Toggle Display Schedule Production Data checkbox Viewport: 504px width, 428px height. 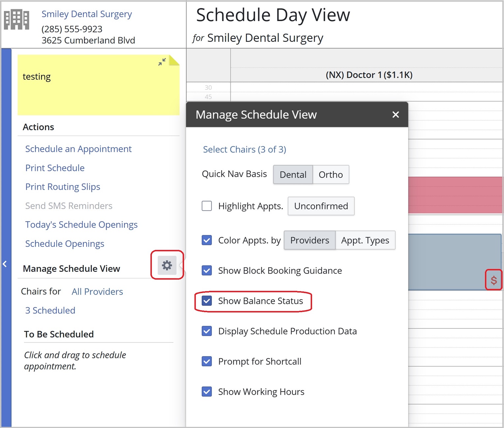pos(207,331)
